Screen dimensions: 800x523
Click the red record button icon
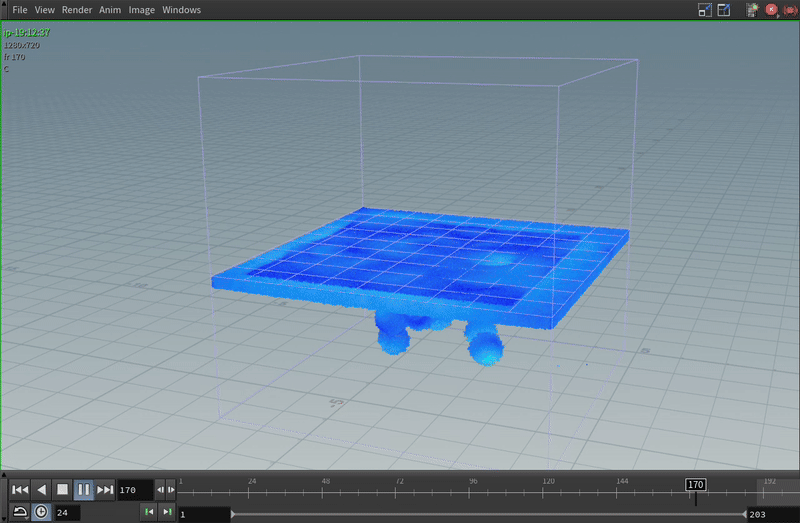771,10
